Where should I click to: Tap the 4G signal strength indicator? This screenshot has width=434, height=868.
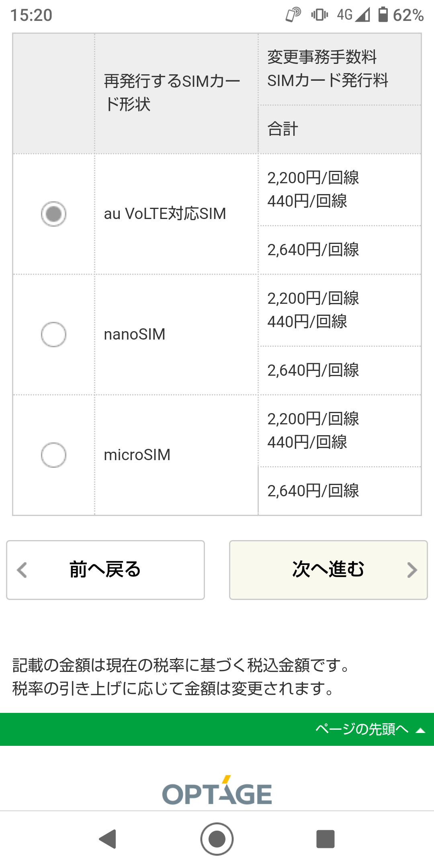354,15
